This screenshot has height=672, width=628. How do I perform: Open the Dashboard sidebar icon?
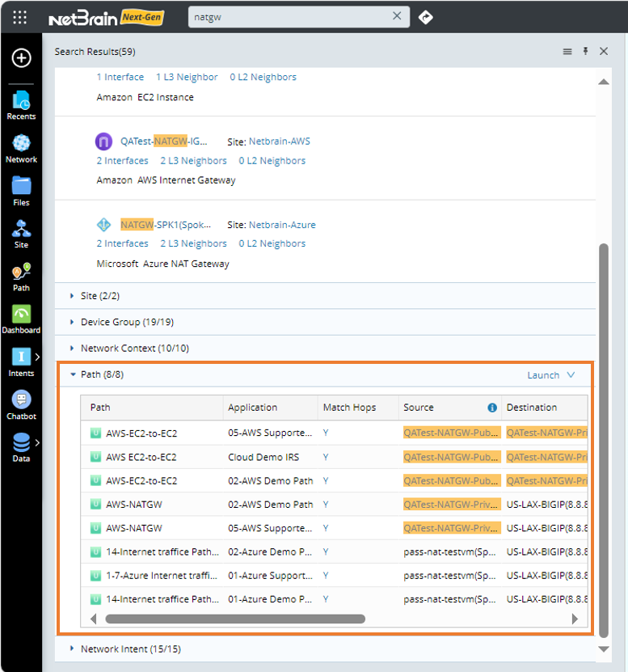coord(21,319)
